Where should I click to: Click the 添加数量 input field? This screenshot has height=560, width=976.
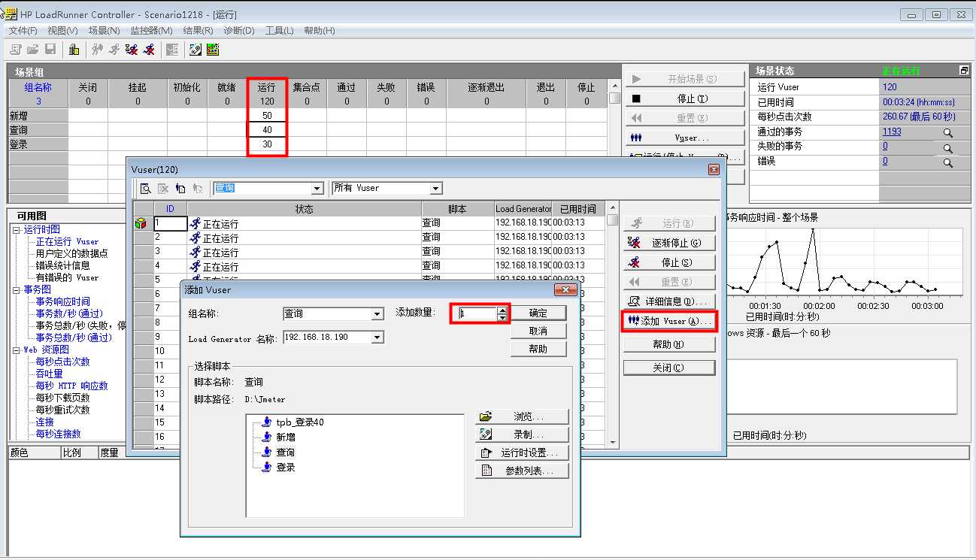pyautogui.click(x=477, y=313)
